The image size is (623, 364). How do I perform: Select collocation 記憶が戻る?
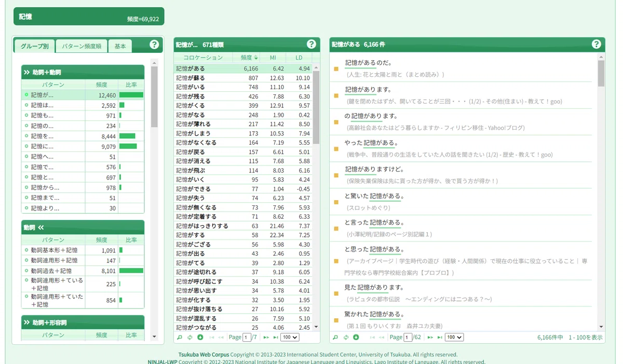[x=243, y=152]
